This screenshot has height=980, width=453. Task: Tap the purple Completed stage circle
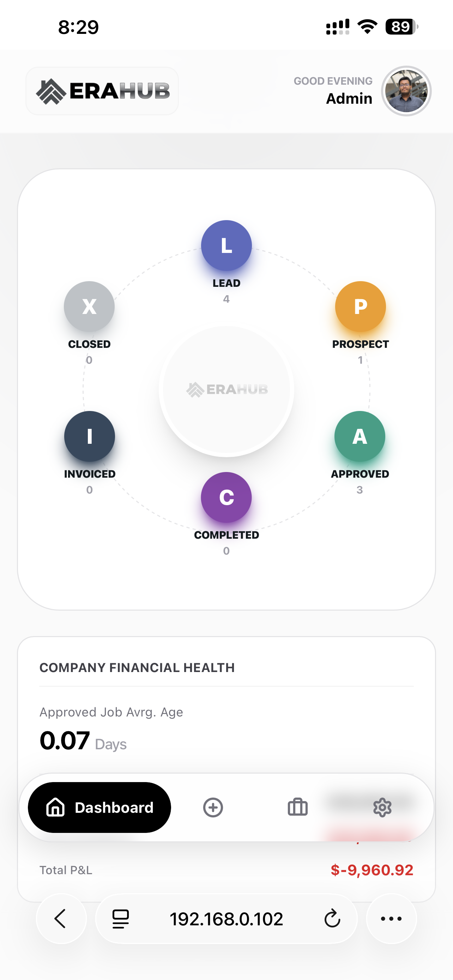pyautogui.click(x=226, y=497)
